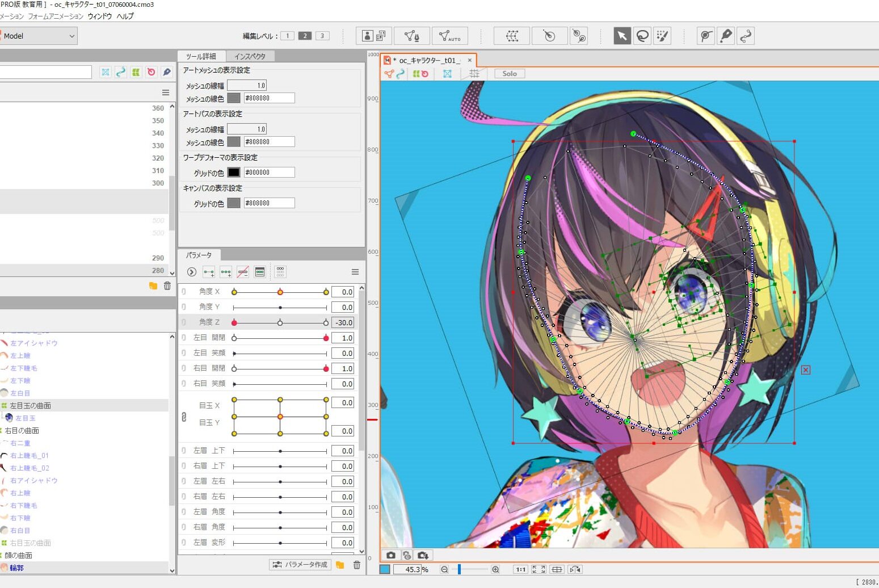Open the Model workspace dropdown
The height and width of the screenshot is (588, 879).
click(x=39, y=36)
